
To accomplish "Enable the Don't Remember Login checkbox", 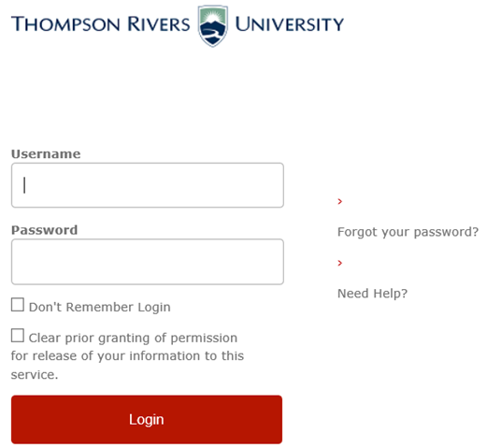I will [18, 305].
